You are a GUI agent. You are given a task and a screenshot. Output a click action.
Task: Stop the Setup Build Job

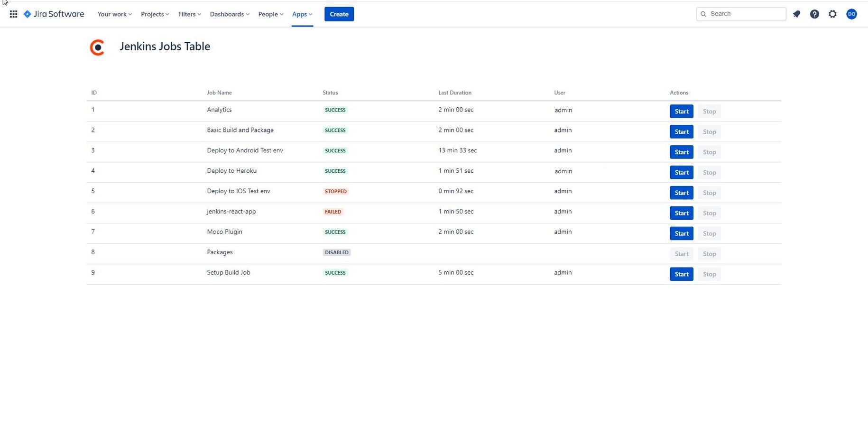(x=710, y=275)
